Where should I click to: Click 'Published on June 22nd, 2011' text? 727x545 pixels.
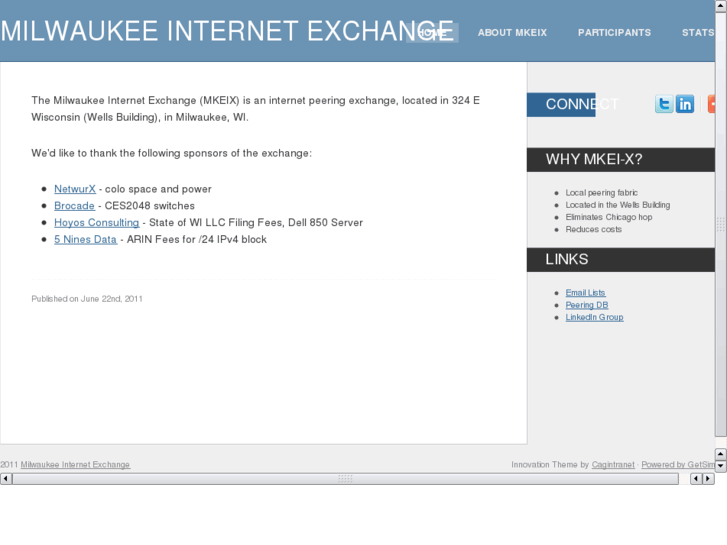tap(87, 299)
